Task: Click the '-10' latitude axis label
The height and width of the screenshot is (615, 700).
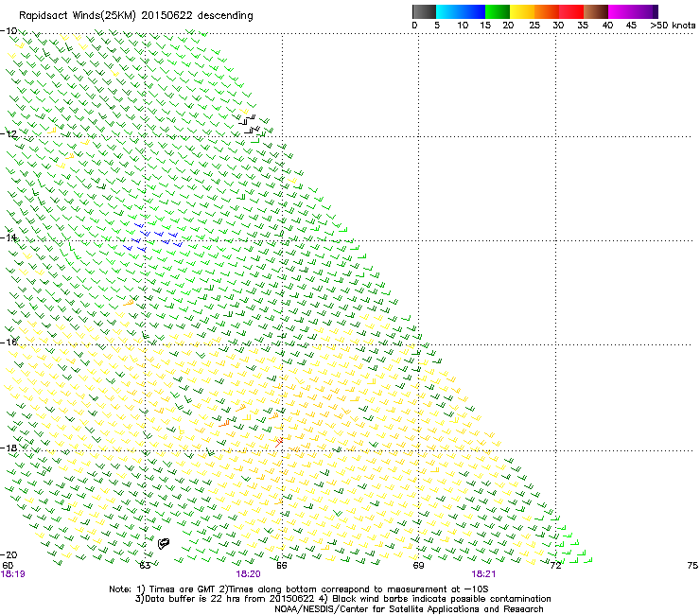Action: click(x=9, y=31)
